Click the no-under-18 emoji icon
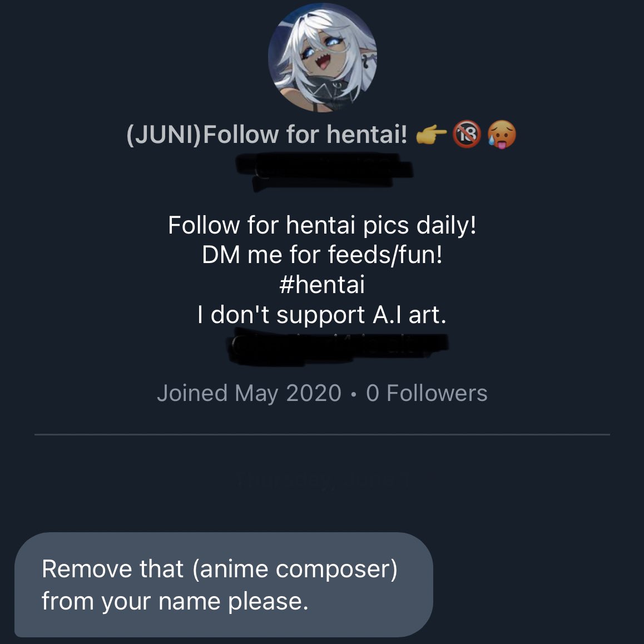The height and width of the screenshot is (644, 644). (467, 135)
